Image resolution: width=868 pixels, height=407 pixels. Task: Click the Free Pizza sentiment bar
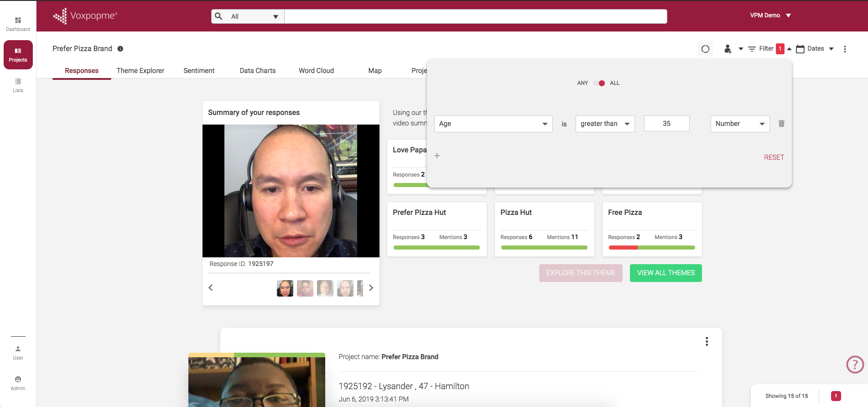(x=652, y=248)
